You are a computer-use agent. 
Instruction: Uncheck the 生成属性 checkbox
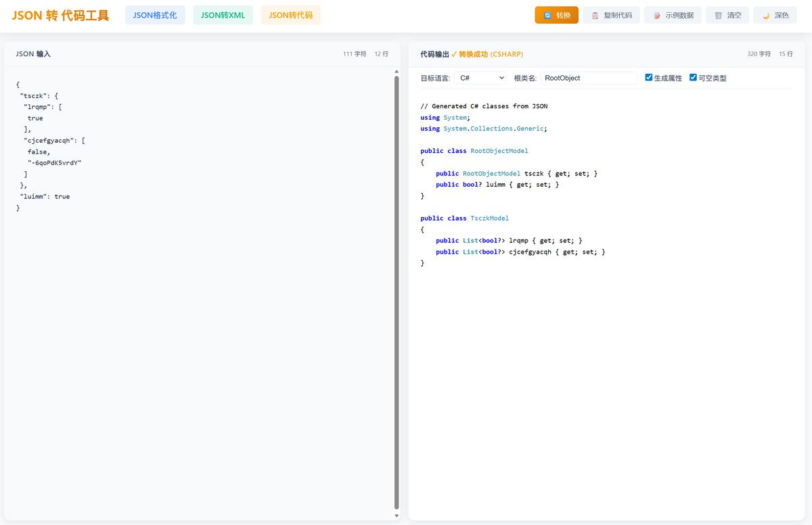pos(649,78)
